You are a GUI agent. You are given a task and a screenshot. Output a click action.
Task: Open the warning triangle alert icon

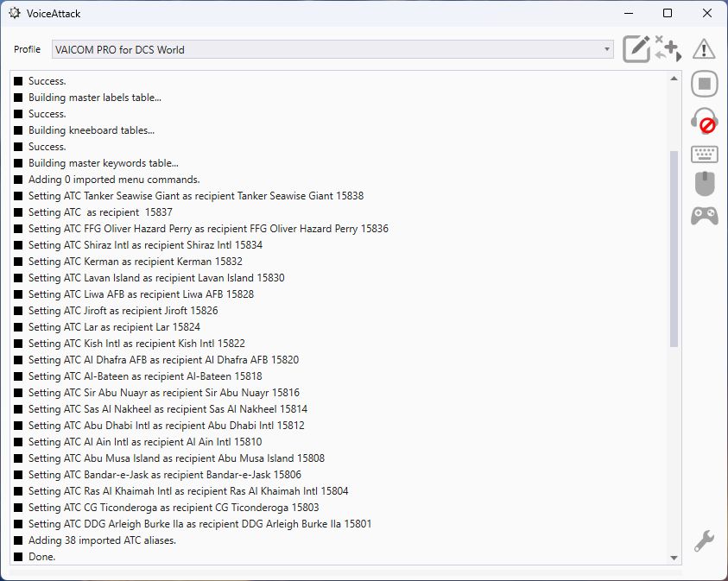click(x=704, y=48)
